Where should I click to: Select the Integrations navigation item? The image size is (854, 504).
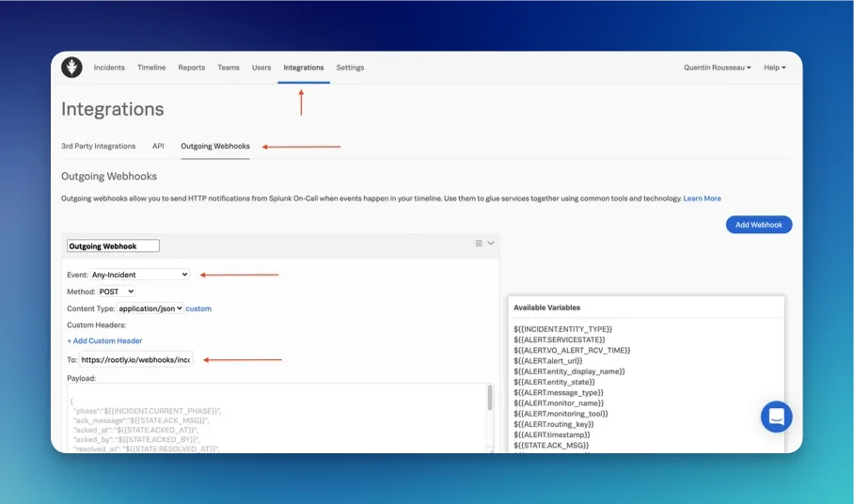pos(304,68)
